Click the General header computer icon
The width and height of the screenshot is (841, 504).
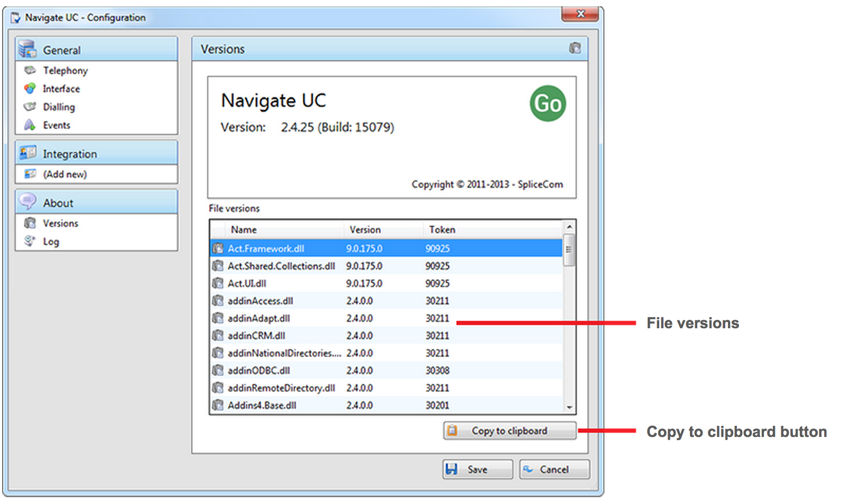coord(27,49)
